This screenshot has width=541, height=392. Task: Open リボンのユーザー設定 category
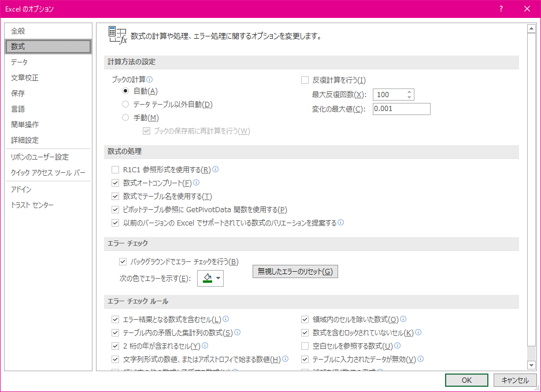click(x=49, y=157)
